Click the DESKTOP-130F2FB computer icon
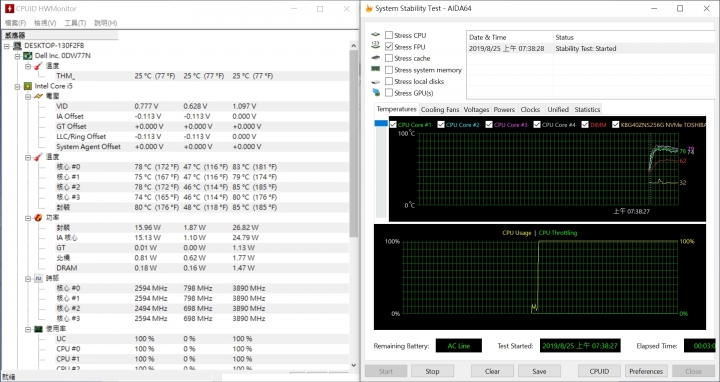 [17, 45]
